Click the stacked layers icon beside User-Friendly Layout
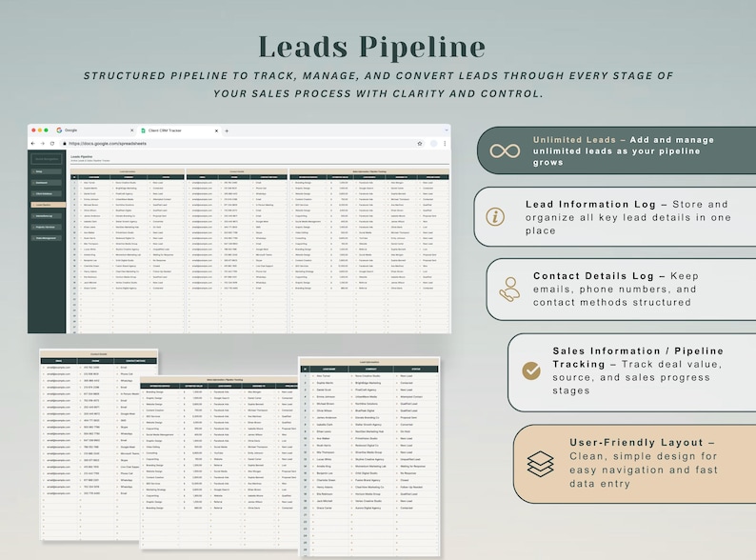Viewport: 756px width, 560px height. tap(540, 464)
